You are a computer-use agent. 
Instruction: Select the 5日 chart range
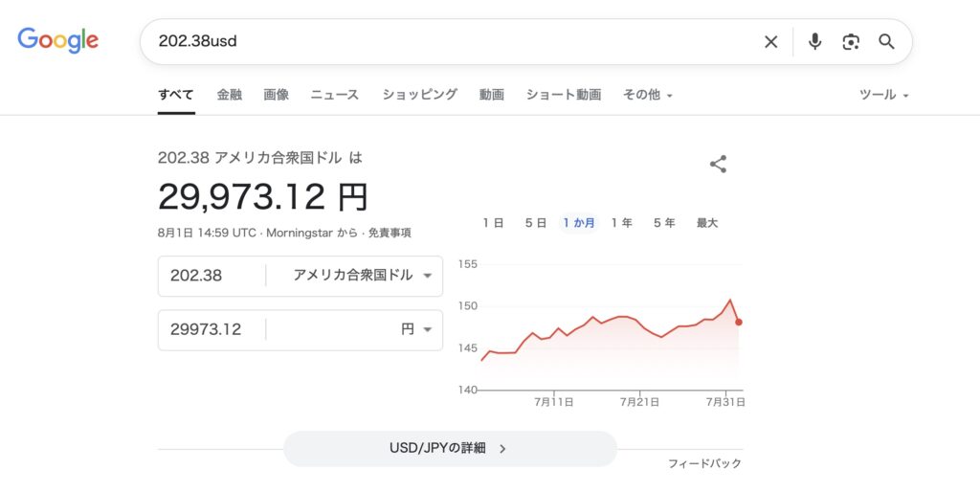pos(536,223)
